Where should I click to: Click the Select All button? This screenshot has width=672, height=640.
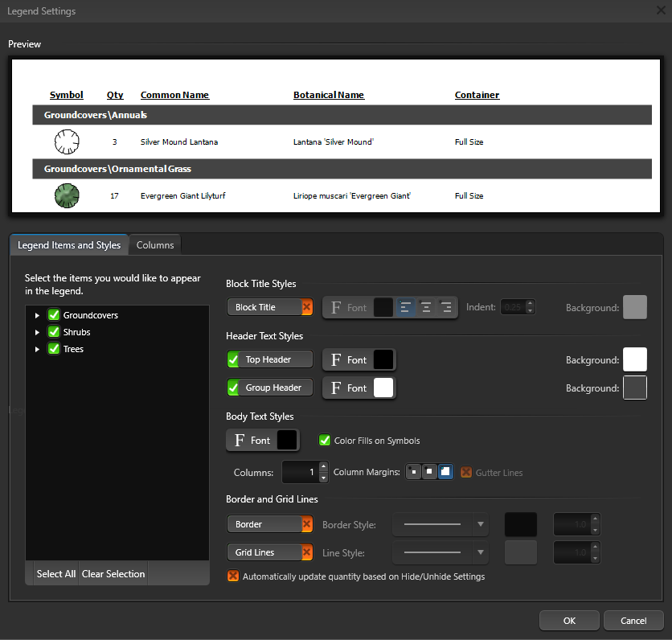[x=56, y=574]
